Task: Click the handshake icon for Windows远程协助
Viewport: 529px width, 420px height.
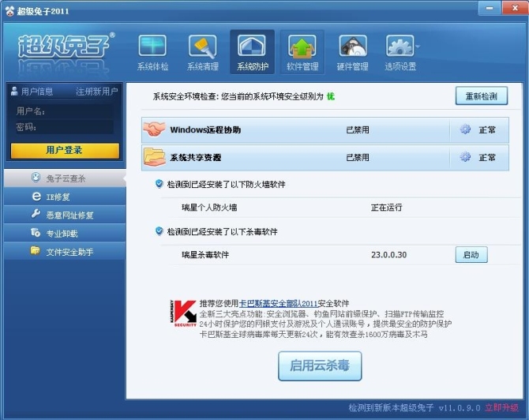Action: [154, 129]
